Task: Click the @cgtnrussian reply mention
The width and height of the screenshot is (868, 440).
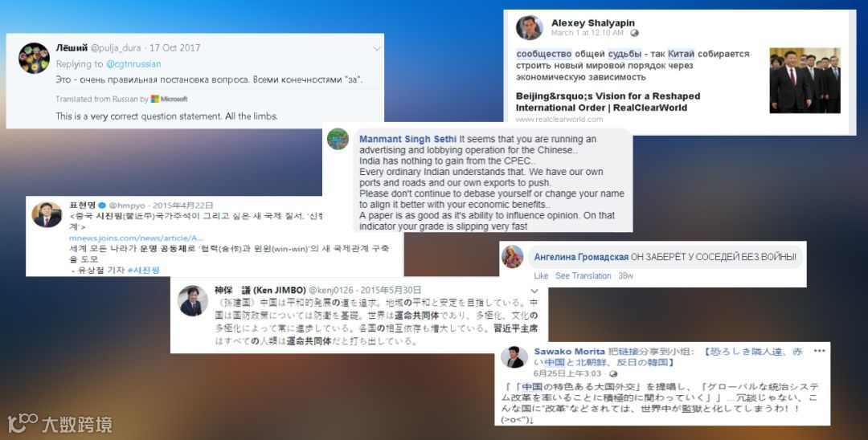Action: point(133,64)
